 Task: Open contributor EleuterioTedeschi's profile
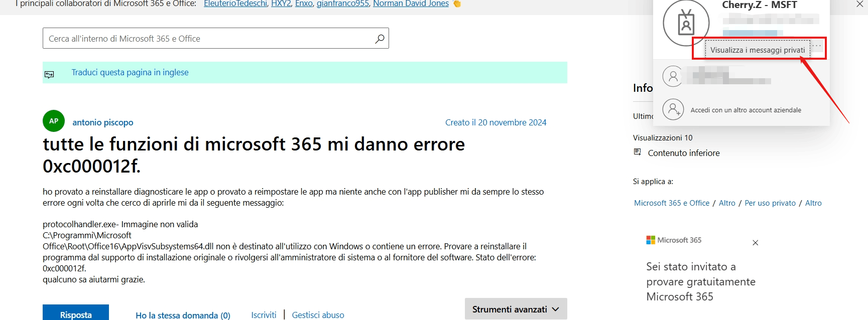pos(235,4)
